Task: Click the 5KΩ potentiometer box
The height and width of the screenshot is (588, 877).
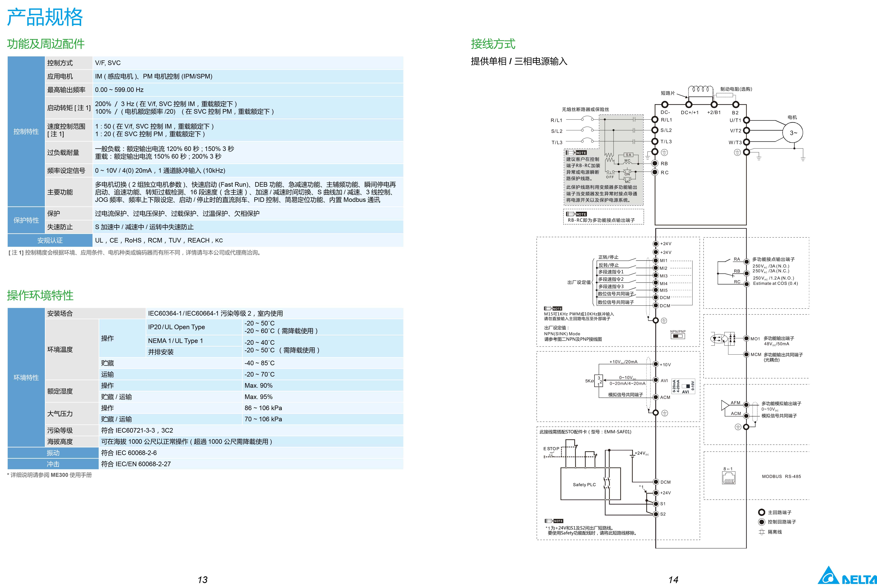Action: pos(598,381)
